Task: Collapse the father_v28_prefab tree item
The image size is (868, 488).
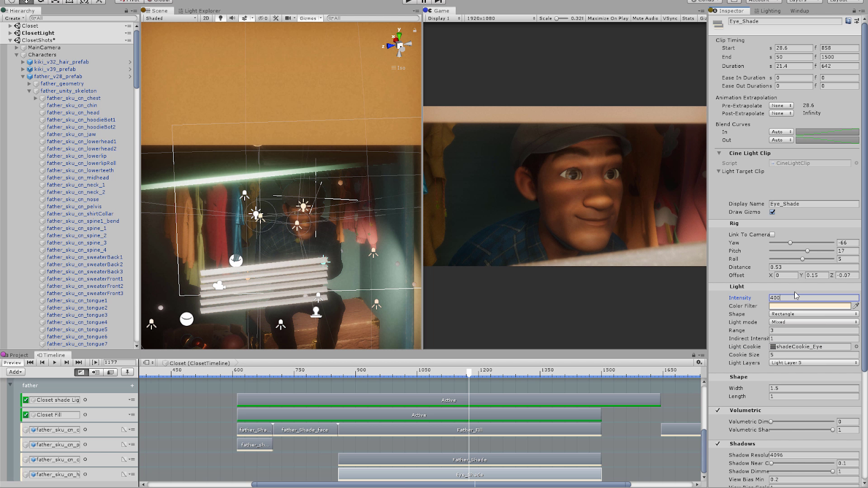Action: pos(23,76)
